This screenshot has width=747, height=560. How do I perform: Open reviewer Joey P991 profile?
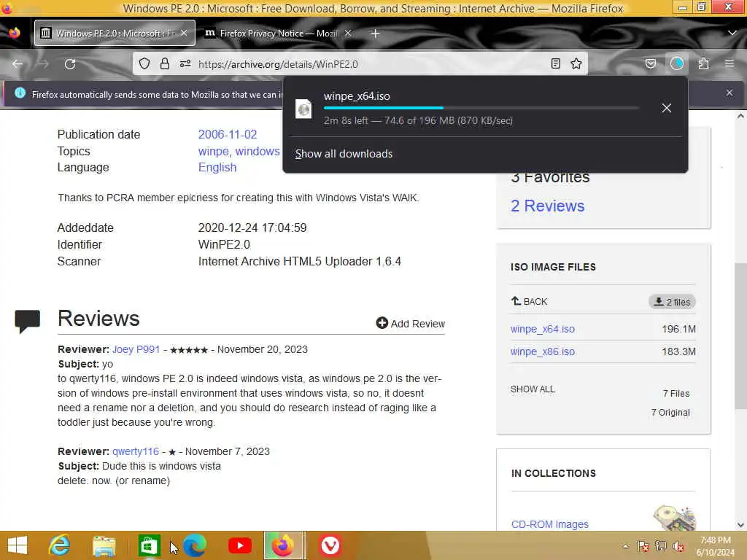(136, 349)
